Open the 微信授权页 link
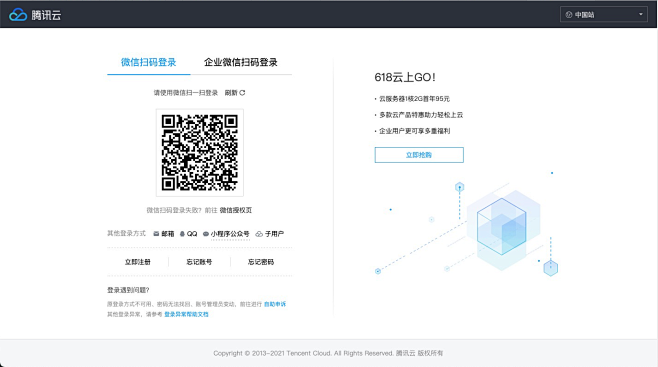The width and height of the screenshot is (658, 367). (236, 210)
